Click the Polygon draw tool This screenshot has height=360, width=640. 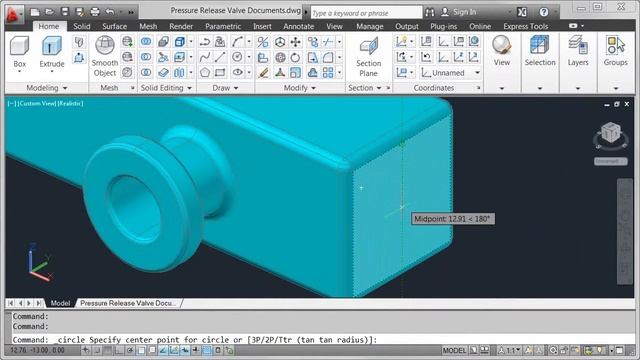pyautogui.click(x=205, y=73)
